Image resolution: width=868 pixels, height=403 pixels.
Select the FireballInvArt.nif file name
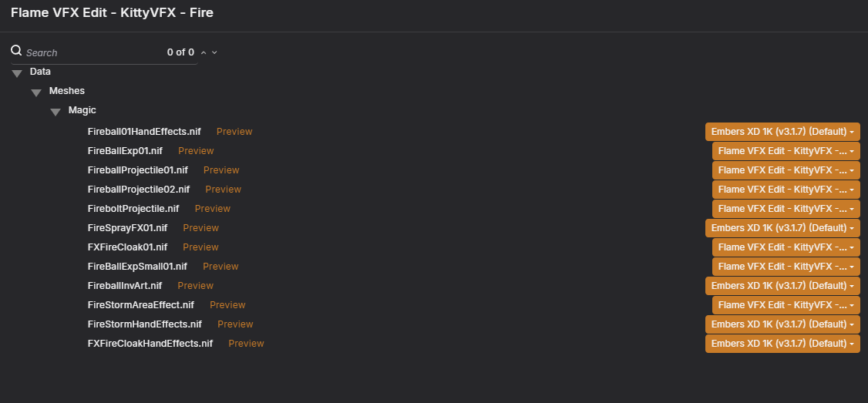(125, 286)
